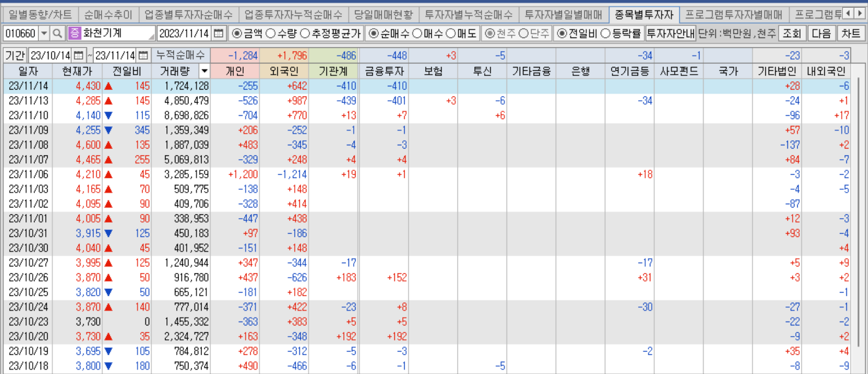This screenshot has width=868, height=374.
Task: Select the 순매수 radio button
Action: coord(374,33)
